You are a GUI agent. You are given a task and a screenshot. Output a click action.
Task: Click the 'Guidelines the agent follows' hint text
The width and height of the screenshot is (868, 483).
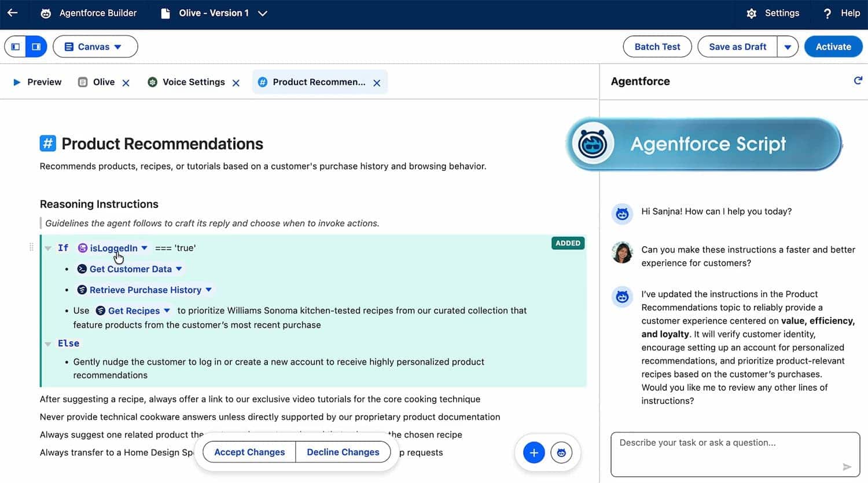[x=212, y=224]
